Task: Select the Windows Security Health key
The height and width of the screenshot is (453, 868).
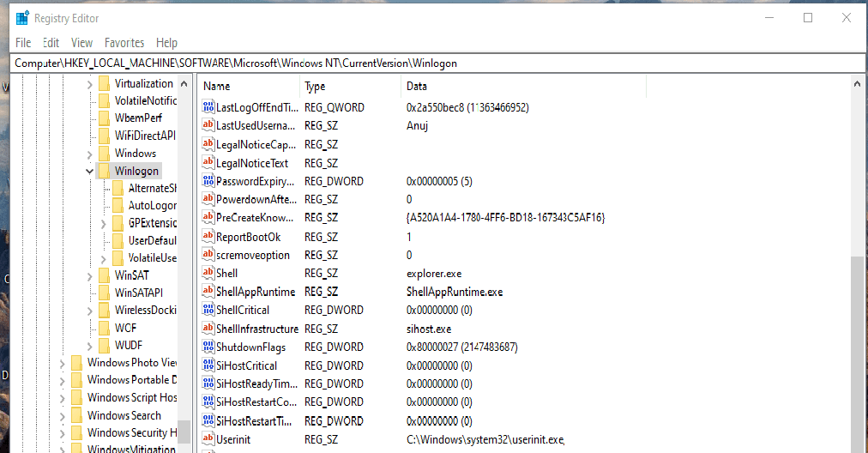Action: 132,432
